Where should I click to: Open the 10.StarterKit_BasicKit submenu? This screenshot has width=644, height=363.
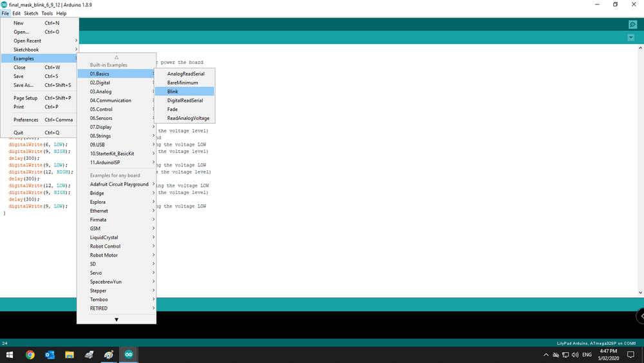click(116, 153)
